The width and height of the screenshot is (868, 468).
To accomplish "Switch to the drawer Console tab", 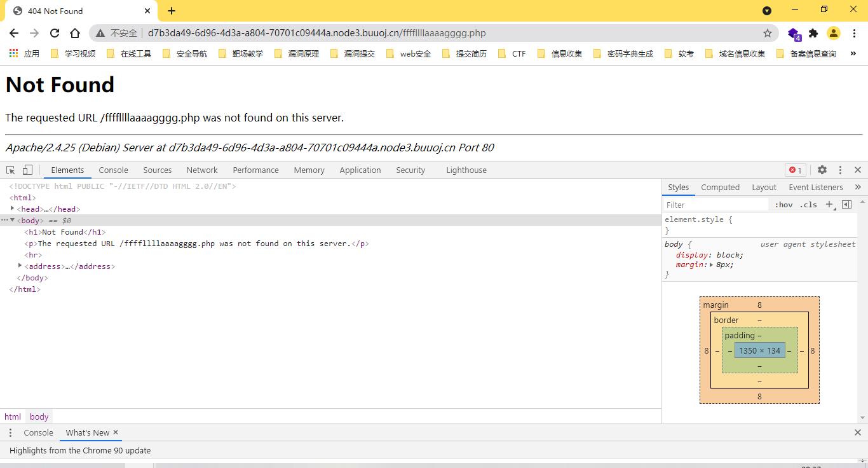I will point(38,432).
